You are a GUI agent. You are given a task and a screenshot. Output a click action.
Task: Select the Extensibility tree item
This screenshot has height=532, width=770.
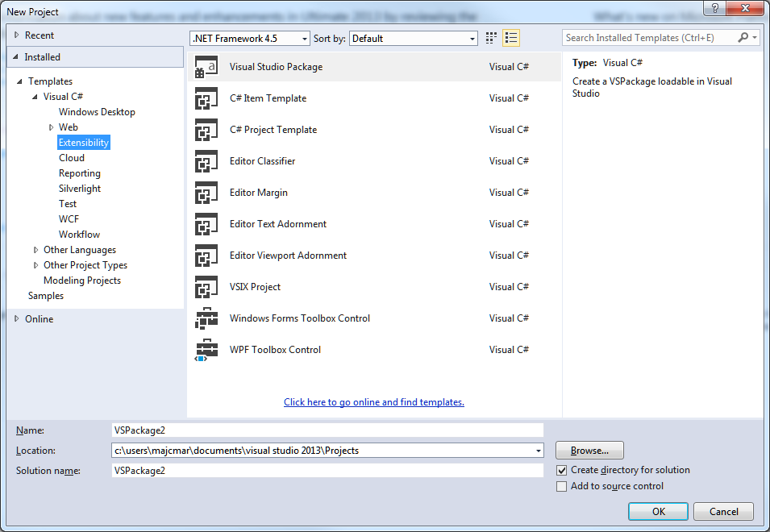84,143
